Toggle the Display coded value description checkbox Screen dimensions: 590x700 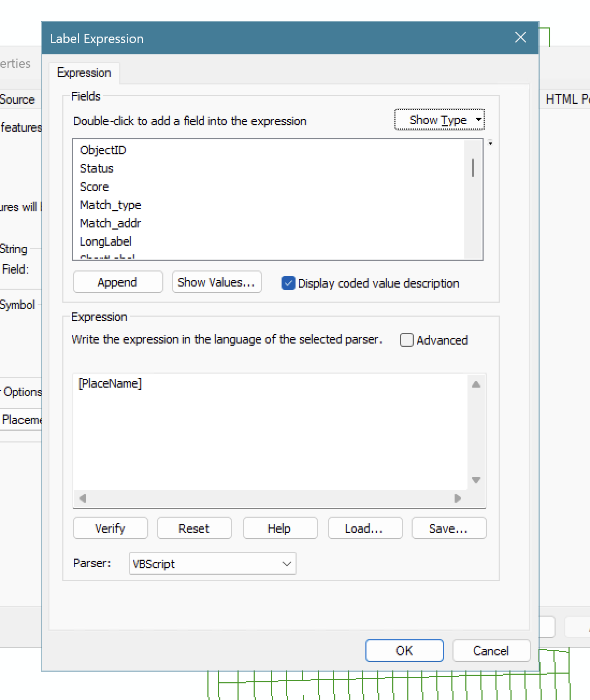pos(289,283)
